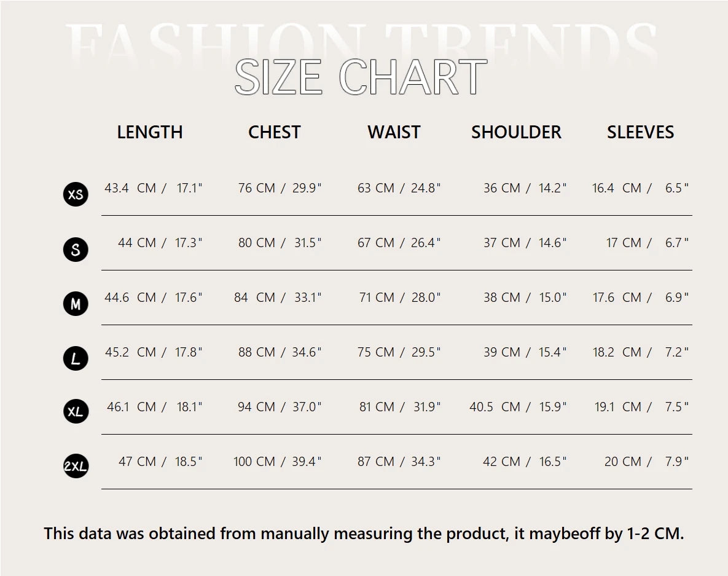Click the manual measurement disclaimer text
The image size is (728, 576).
(364, 533)
